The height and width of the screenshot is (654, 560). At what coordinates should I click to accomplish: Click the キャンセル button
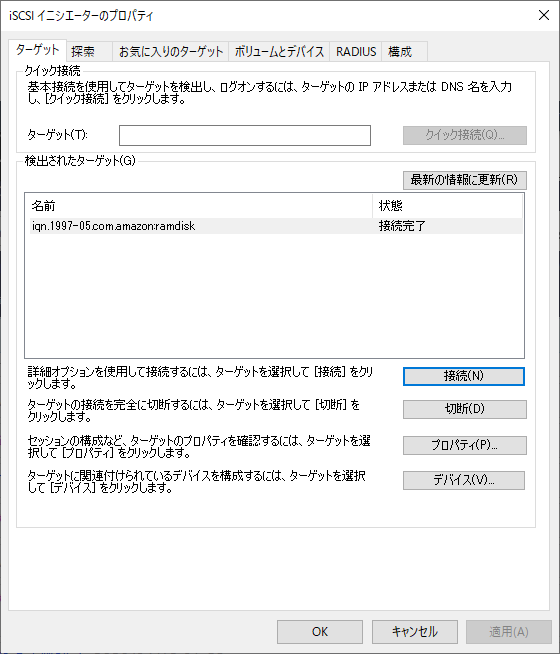pos(414,632)
